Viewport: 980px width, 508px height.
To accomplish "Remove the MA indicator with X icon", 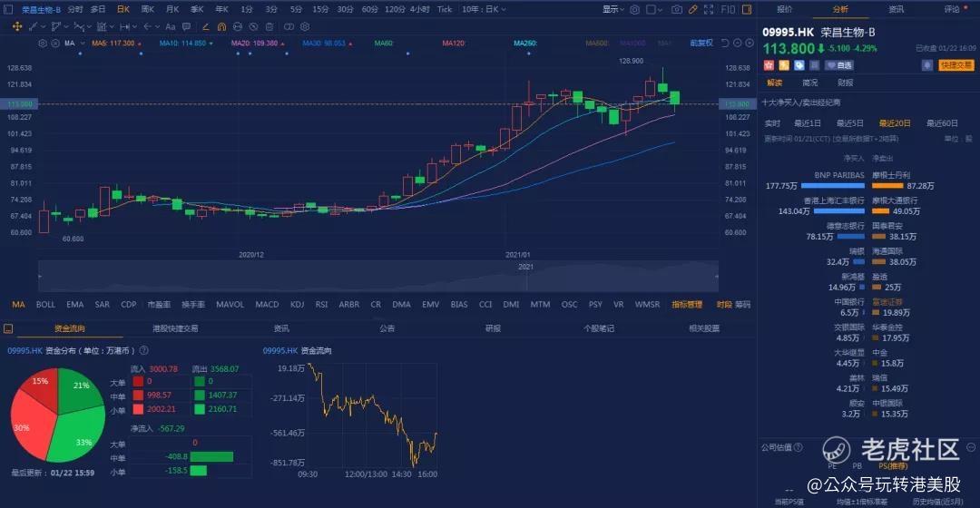I will [55, 44].
